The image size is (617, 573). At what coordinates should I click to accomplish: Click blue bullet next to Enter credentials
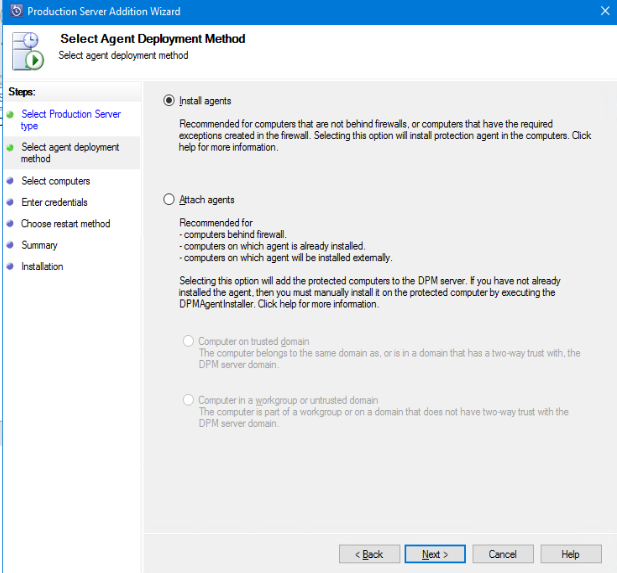(11, 203)
